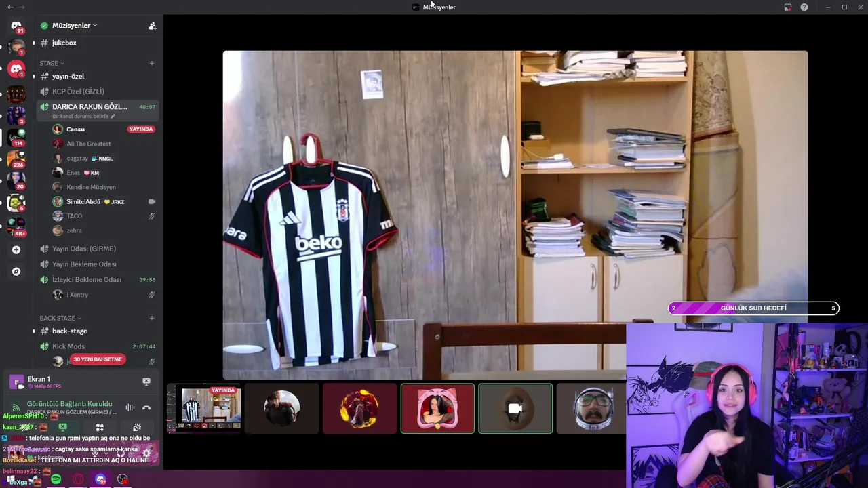Select participant tile with camera icon

(x=515, y=408)
